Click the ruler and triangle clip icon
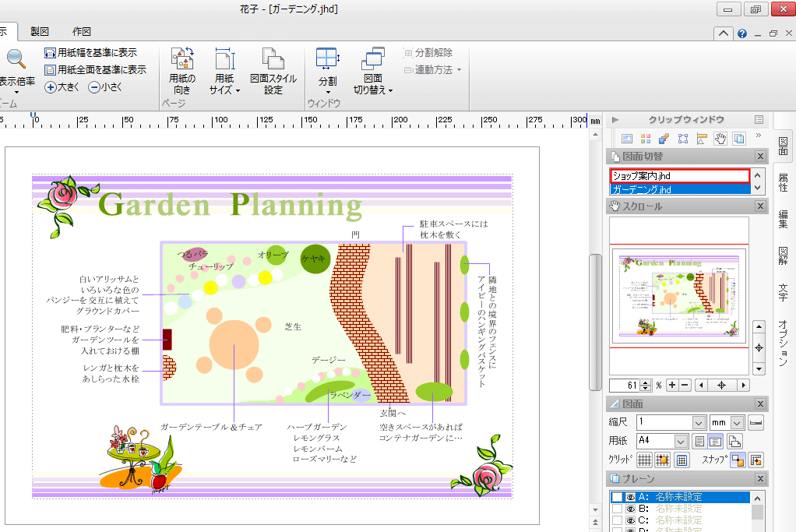 (x=702, y=138)
